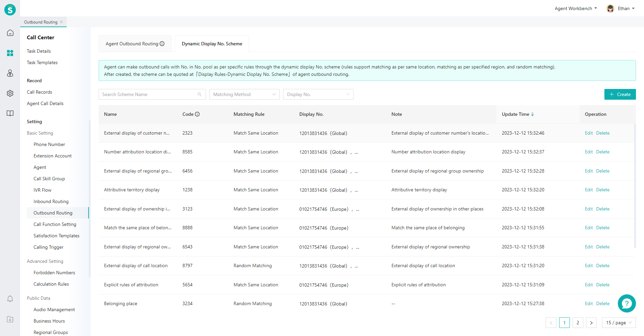Select Dynamic Display No. Scheme tab
This screenshot has width=644, height=336.
(x=212, y=44)
